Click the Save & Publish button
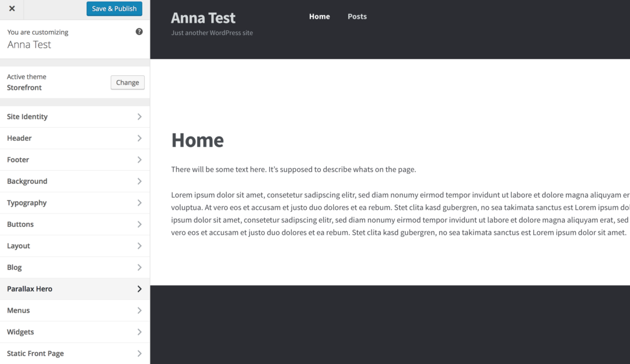 point(114,8)
